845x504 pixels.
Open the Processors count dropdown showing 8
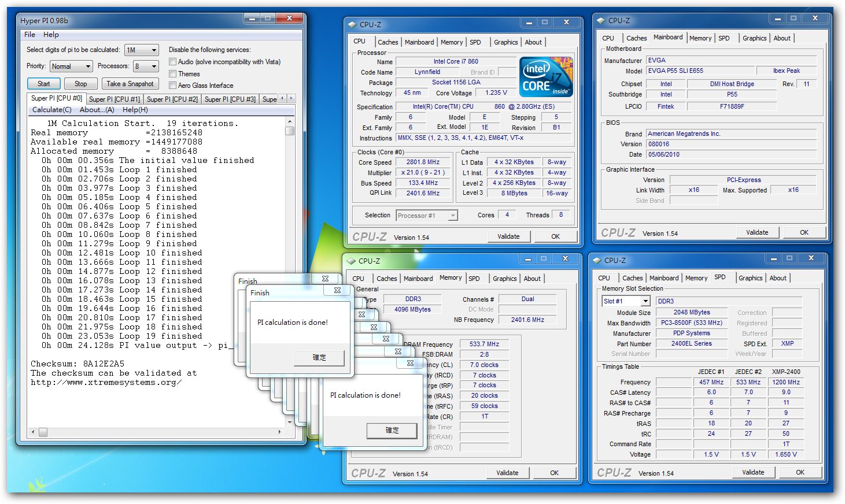[x=146, y=66]
